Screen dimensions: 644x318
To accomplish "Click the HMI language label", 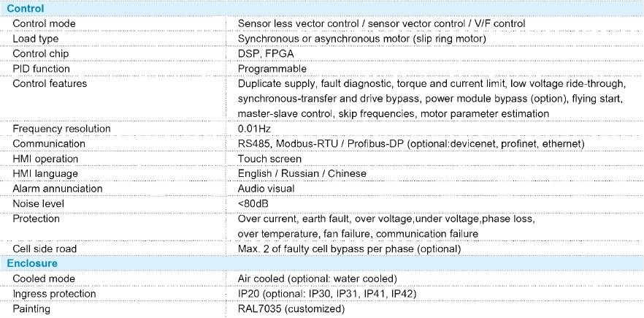I will pyautogui.click(x=45, y=173).
